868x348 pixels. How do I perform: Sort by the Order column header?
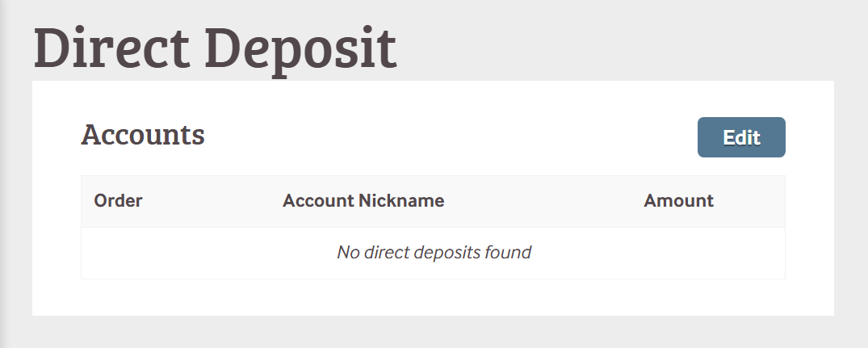[118, 201]
